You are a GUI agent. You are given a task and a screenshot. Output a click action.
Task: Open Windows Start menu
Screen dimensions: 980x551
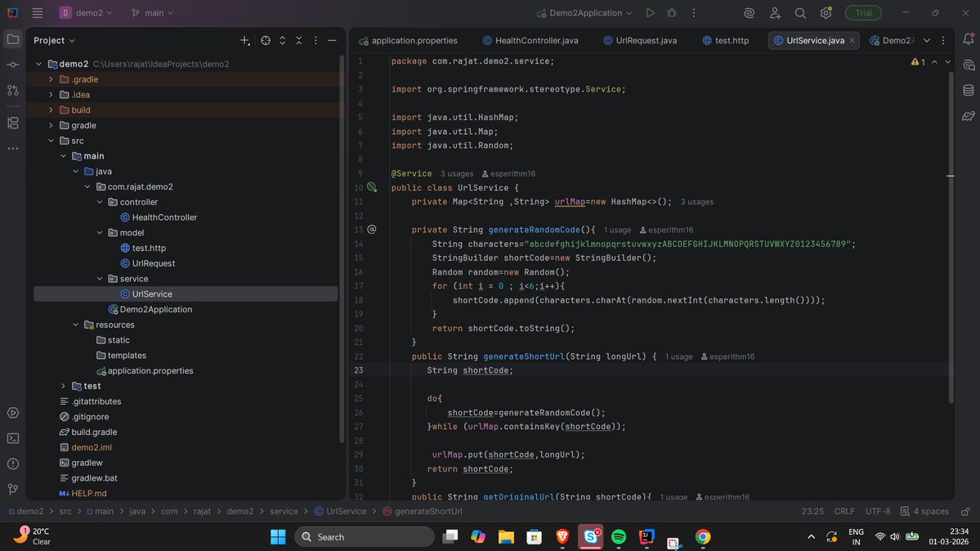coord(278,536)
